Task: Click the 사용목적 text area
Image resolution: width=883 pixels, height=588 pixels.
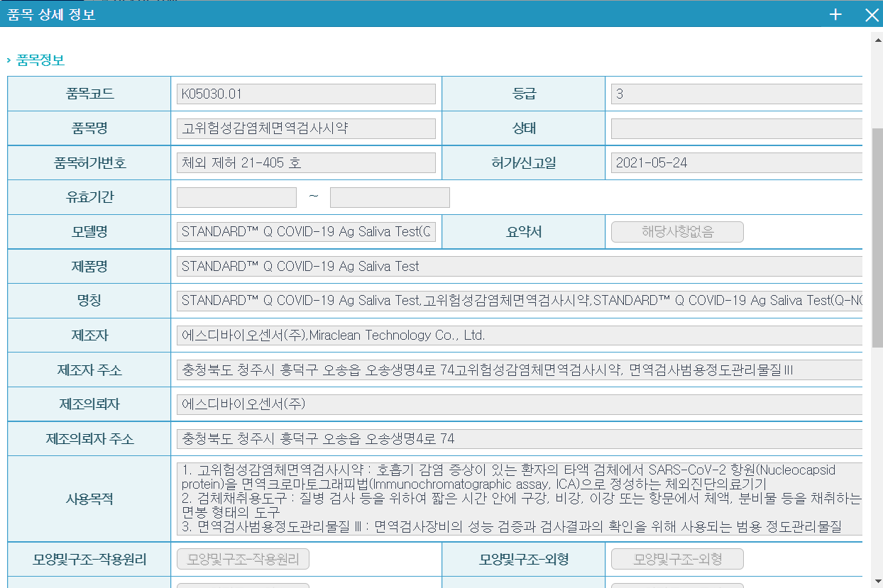Action: coord(520,499)
